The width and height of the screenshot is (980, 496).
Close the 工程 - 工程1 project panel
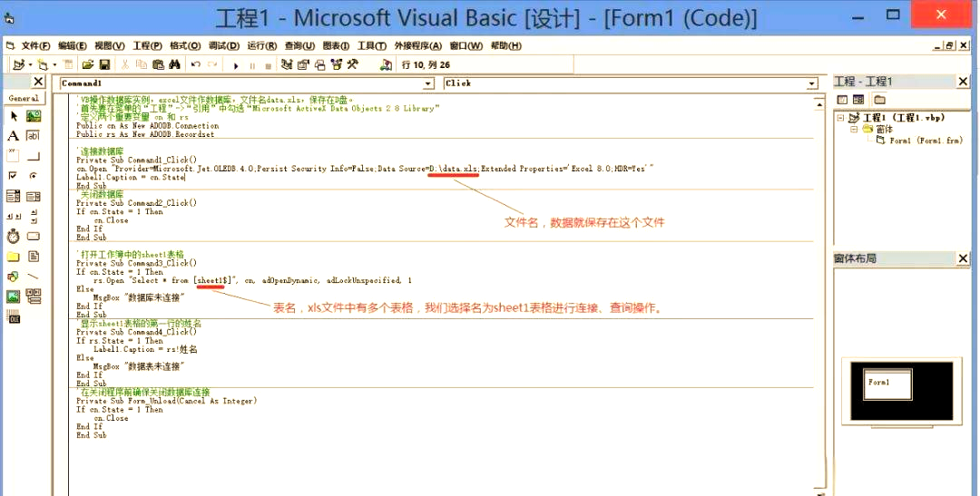coord(963,82)
